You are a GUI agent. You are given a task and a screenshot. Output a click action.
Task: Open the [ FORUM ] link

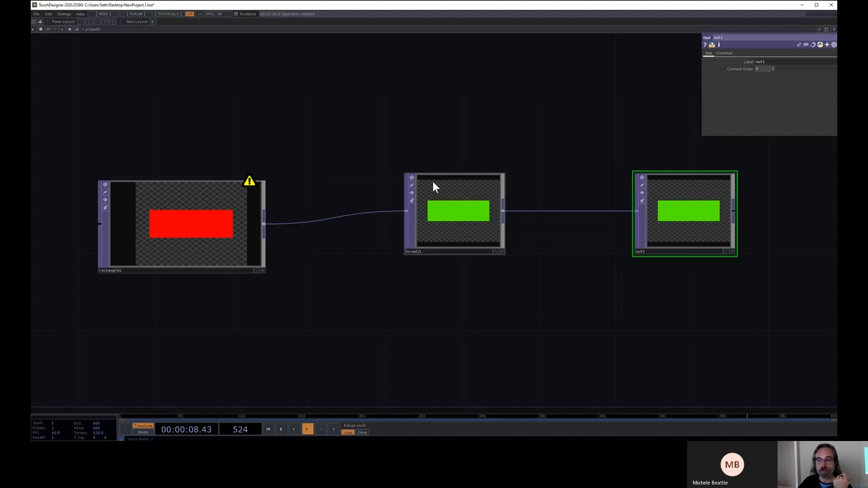pos(136,14)
